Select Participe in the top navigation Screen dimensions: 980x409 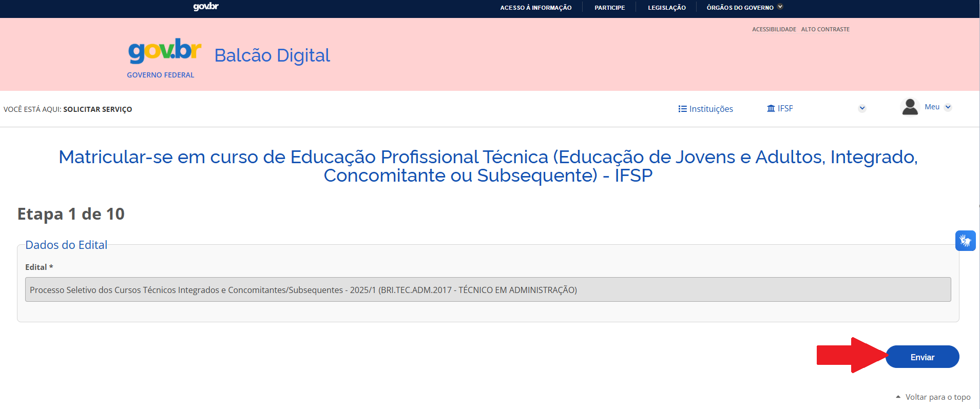click(609, 8)
